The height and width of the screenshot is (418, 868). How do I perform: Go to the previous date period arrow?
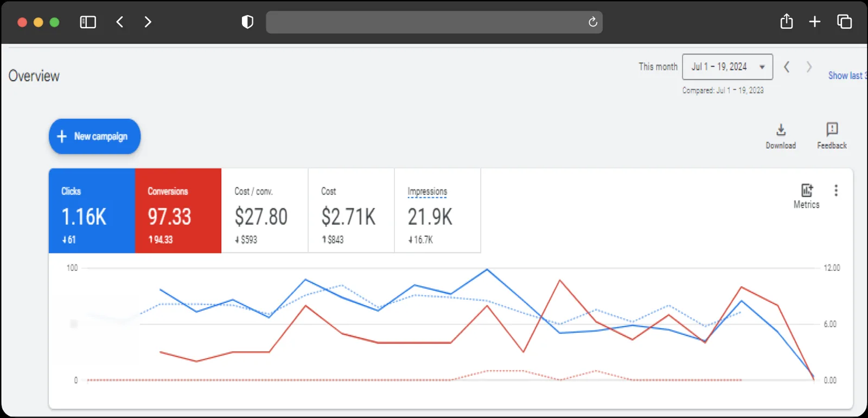787,67
